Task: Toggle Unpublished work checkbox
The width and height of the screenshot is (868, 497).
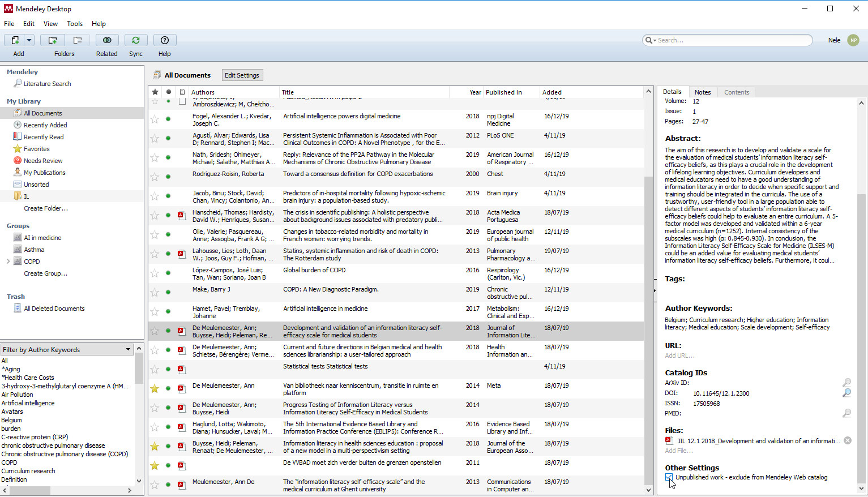Action: 669,477
